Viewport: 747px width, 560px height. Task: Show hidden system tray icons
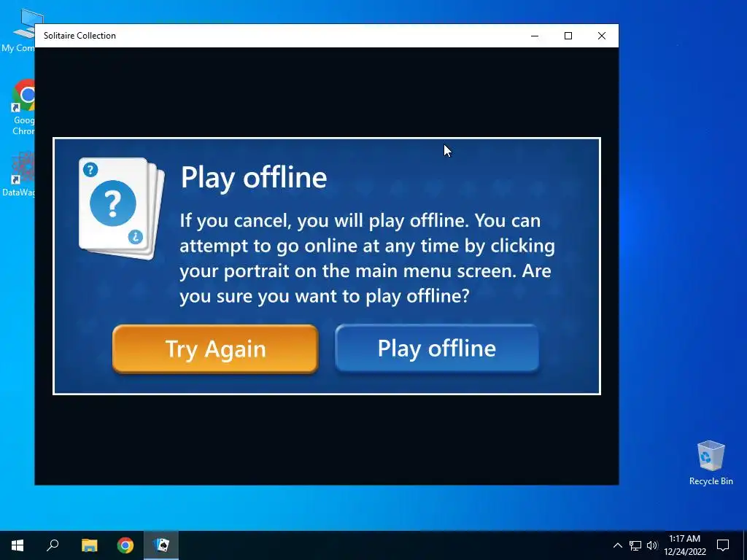pos(617,545)
